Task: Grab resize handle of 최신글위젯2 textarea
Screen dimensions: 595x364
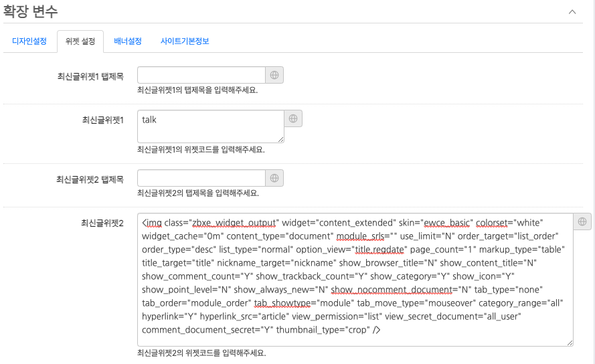Action: tap(570, 343)
